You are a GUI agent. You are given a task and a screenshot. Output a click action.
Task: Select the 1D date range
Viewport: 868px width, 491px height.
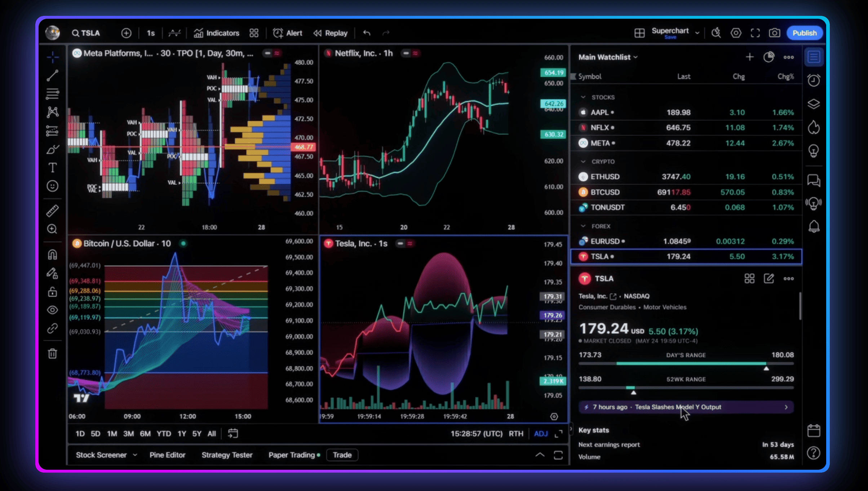point(80,434)
